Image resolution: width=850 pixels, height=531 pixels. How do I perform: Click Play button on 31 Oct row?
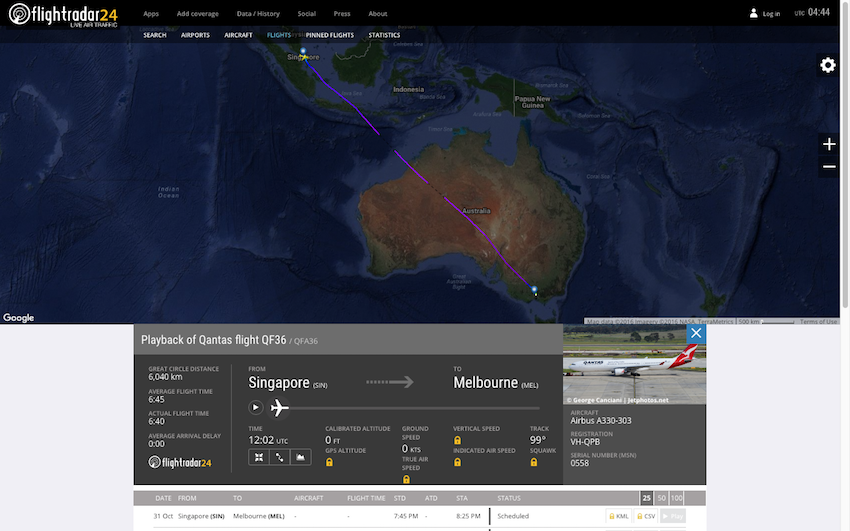click(x=673, y=516)
